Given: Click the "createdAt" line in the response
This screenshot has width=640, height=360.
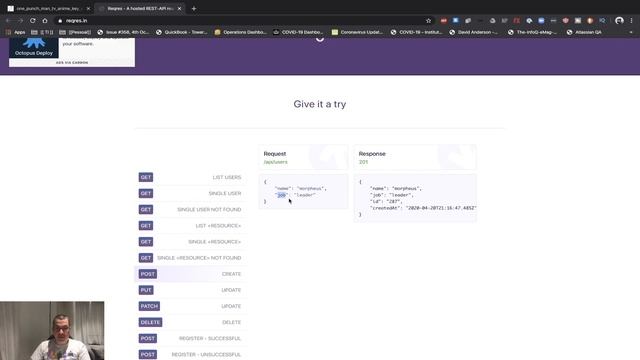Looking at the screenshot, I should [423, 208].
